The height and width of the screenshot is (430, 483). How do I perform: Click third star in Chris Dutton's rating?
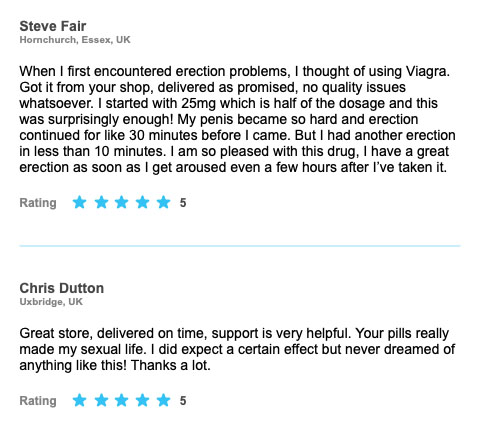pos(121,400)
